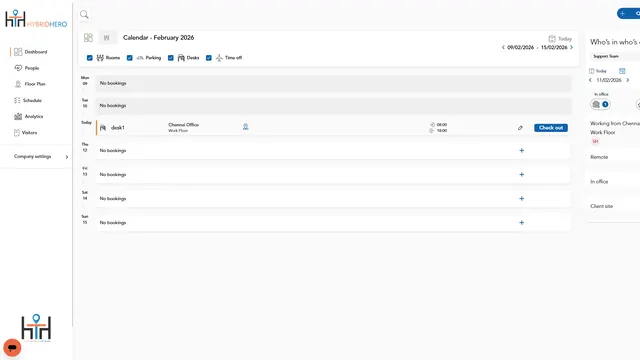This screenshot has height=360, width=640.
Task: Click Today in Who's in panel
Action: (598, 71)
